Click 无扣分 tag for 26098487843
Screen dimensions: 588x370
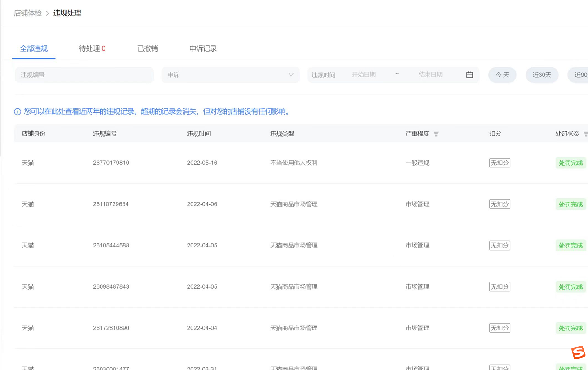(x=500, y=287)
